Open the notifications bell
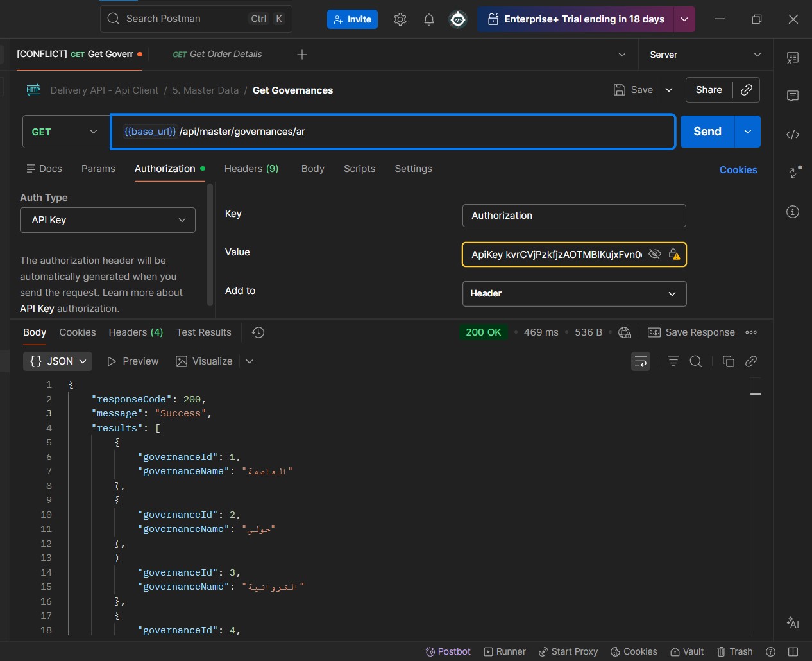The image size is (812, 661). 429,19
